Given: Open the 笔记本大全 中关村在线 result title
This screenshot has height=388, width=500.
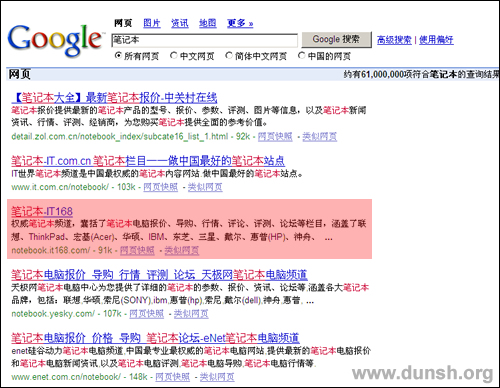Looking at the screenshot, I should pos(114,98).
